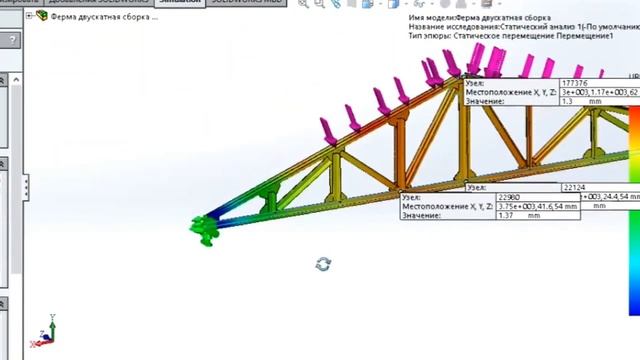Click the Section View icon
Image resolution: width=640 pixels, height=360 pixels.
point(351,4)
